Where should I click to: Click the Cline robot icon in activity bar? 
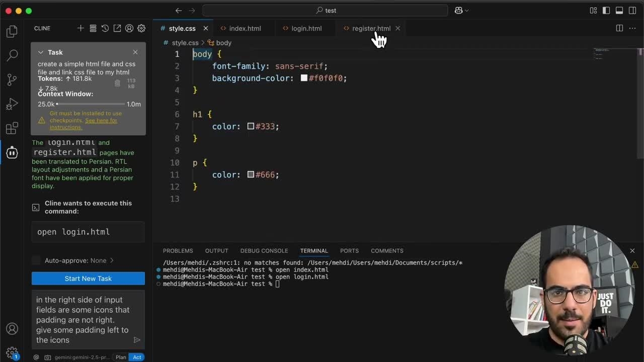pos(12,153)
